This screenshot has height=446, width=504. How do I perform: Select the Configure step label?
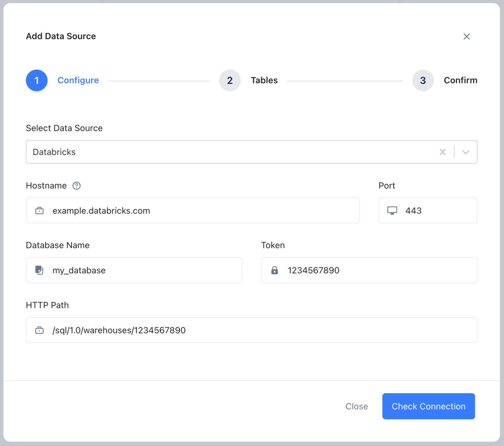pyautogui.click(x=78, y=80)
